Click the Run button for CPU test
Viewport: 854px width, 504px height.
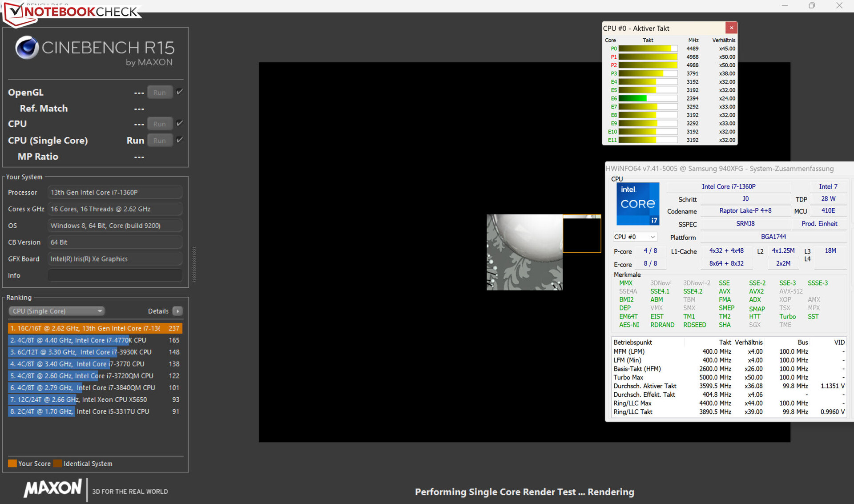[x=160, y=124]
